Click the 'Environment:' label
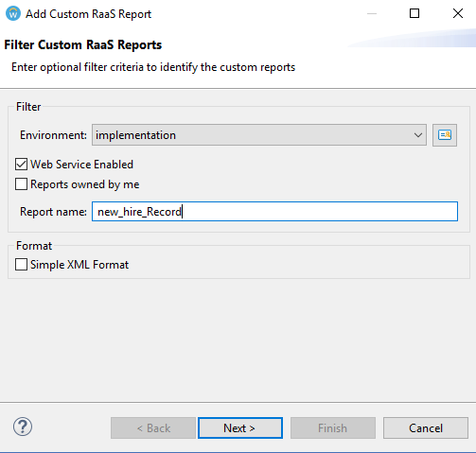 point(53,135)
